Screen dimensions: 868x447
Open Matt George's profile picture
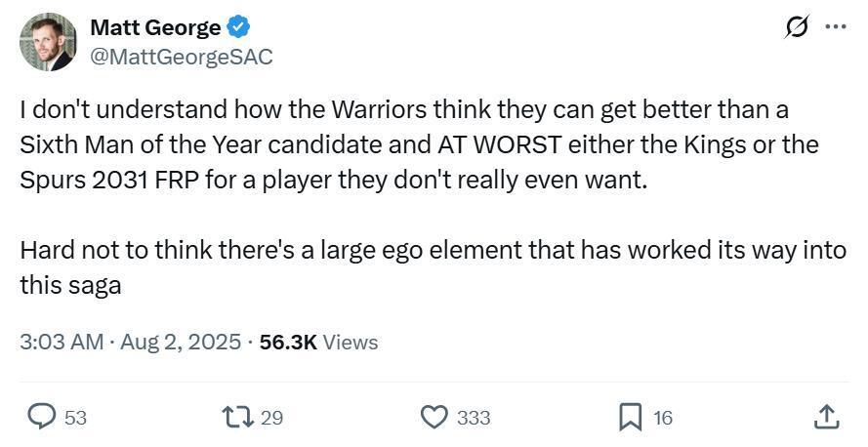click(x=48, y=42)
